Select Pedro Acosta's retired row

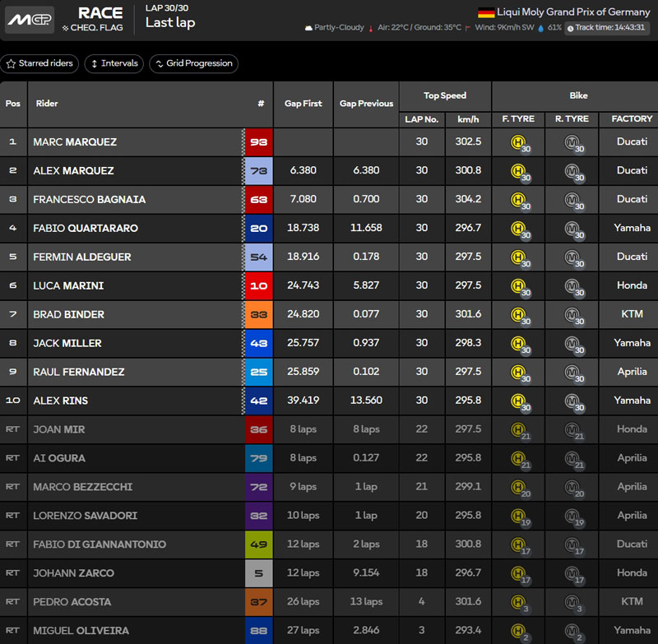73,602
